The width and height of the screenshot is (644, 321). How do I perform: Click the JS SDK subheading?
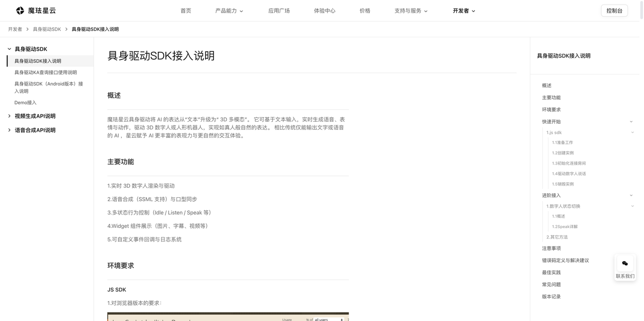(117, 290)
